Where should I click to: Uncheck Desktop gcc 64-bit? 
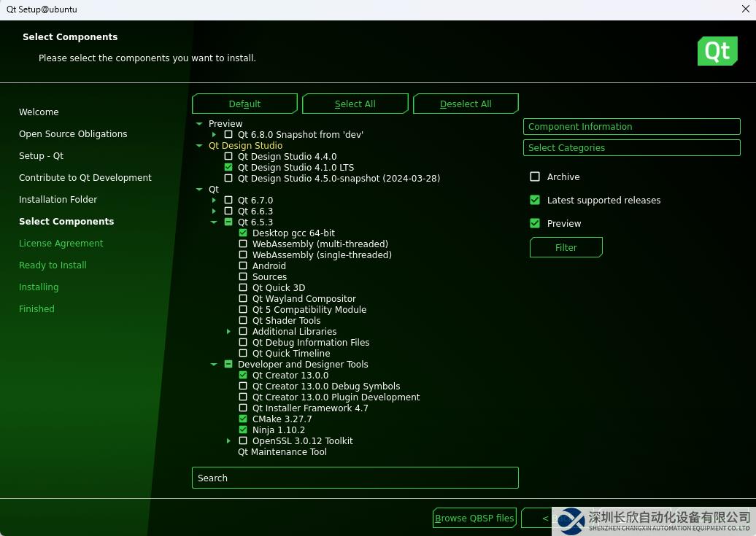(243, 233)
